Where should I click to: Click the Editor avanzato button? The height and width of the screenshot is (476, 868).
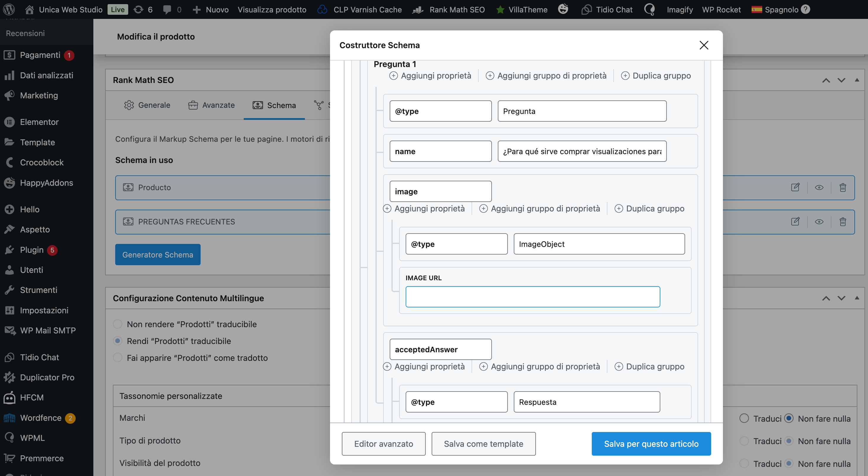click(383, 444)
